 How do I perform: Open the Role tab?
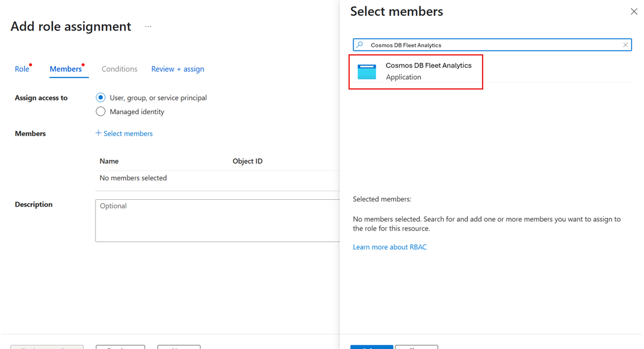click(x=21, y=69)
